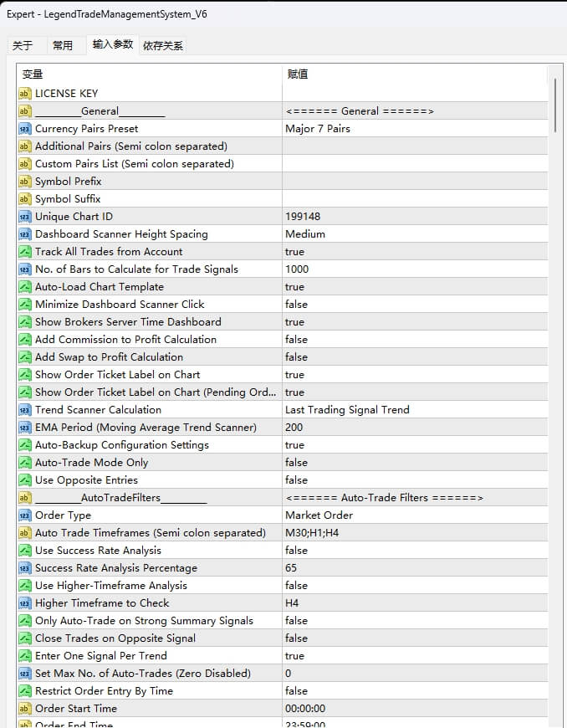Viewport: 567px width, 728px height.
Task: Open the 依存关系 tab
Action: pos(163,45)
